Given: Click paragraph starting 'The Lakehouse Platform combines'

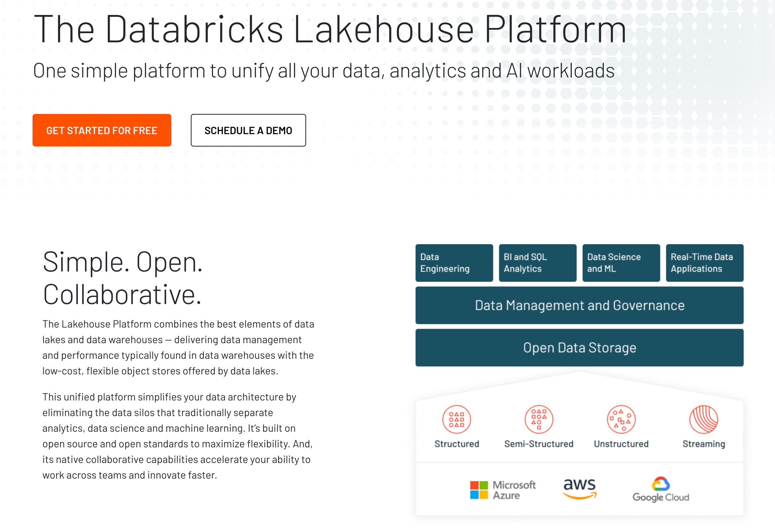Looking at the screenshot, I should pyautogui.click(x=178, y=347).
